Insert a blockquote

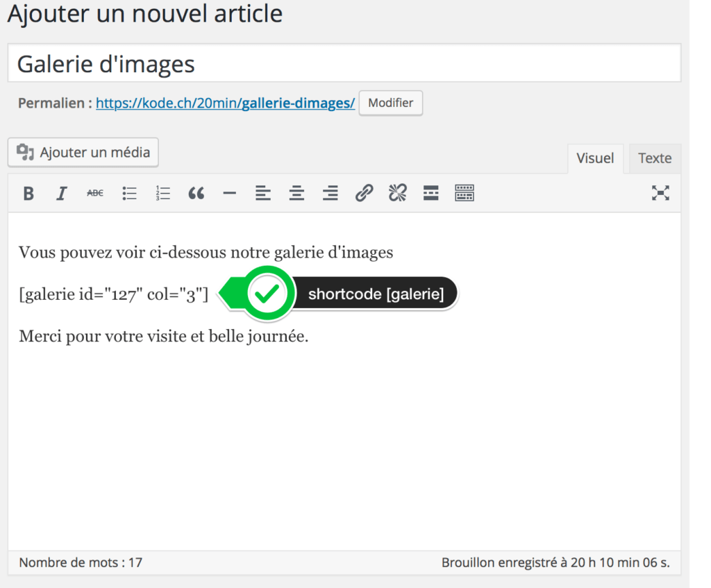coord(196,193)
